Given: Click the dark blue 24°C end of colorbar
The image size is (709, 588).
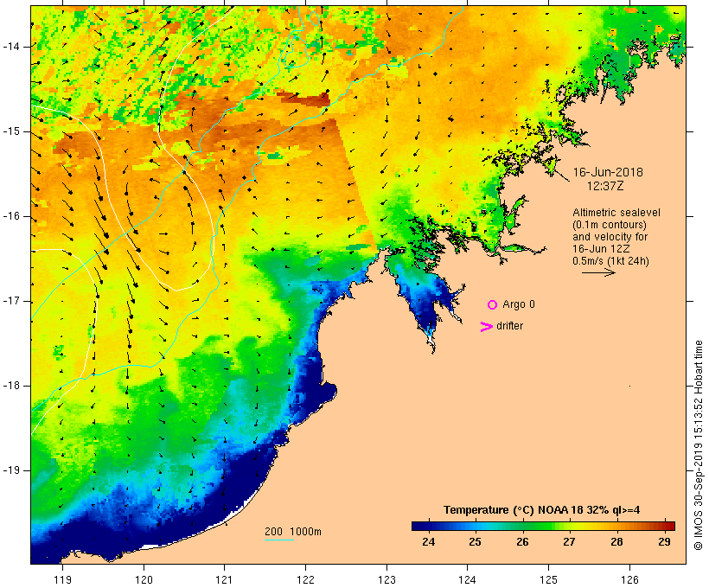Looking at the screenshot, I should click(417, 526).
